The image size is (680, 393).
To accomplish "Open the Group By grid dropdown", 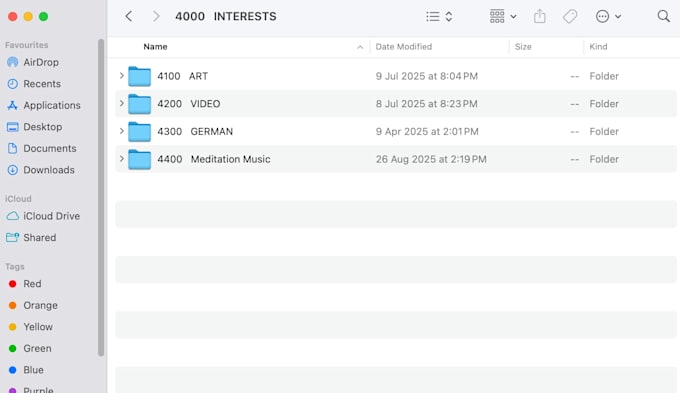I will [503, 16].
